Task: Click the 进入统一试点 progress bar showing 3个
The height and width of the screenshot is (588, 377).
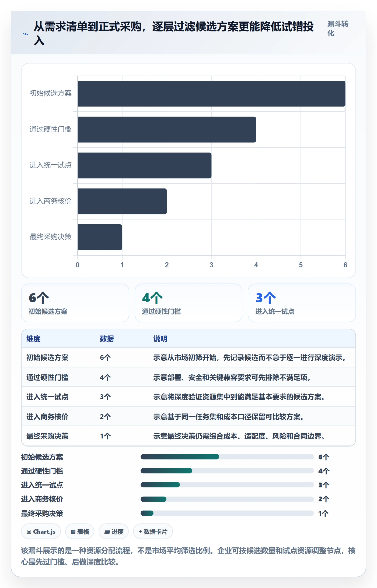Action: pyautogui.click(x=227, y=485)
